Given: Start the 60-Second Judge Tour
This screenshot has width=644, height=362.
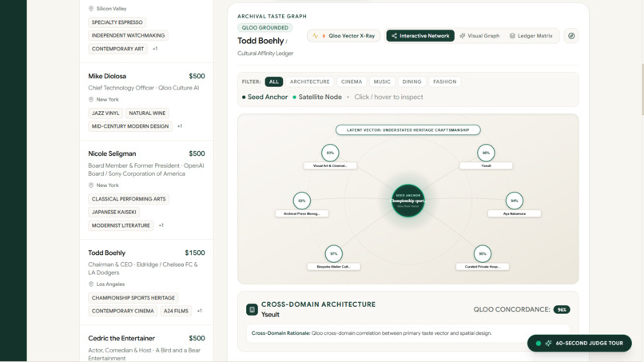Looking at the screenshot, I should (x=579, y=343).
